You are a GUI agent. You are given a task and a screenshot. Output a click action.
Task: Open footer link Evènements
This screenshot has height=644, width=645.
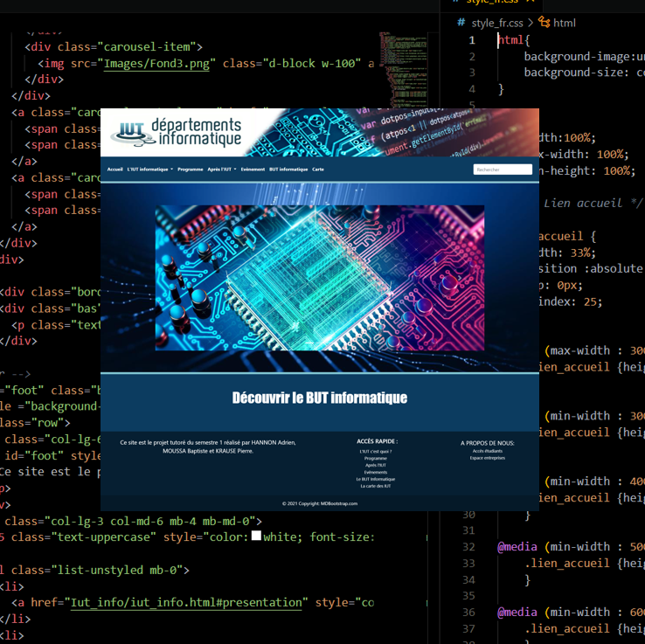376,472
